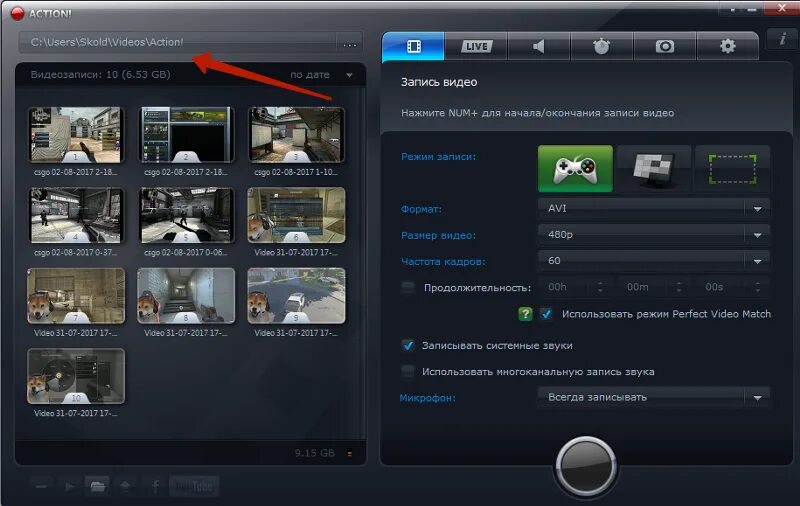Expand the Формат AVI dropdown
The height and width of the screenshot is (506, 800).
coord(654,208)
